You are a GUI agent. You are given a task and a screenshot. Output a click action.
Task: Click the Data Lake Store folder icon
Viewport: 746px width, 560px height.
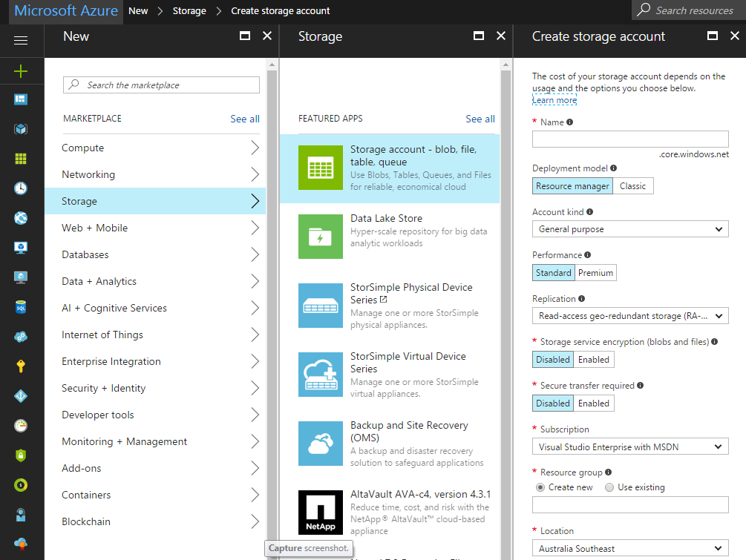[x=320, y=237]
